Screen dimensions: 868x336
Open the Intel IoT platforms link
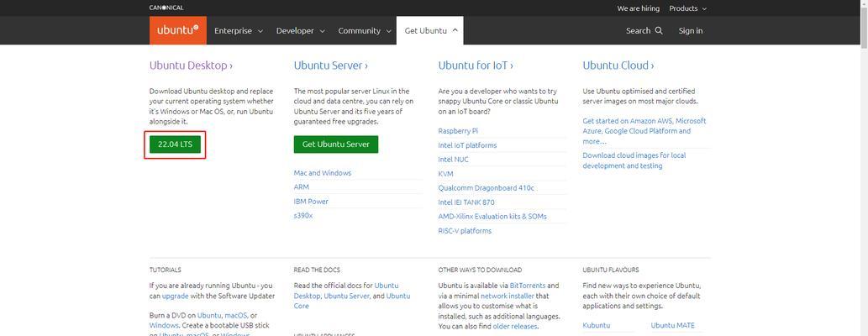tap(467, 145)
